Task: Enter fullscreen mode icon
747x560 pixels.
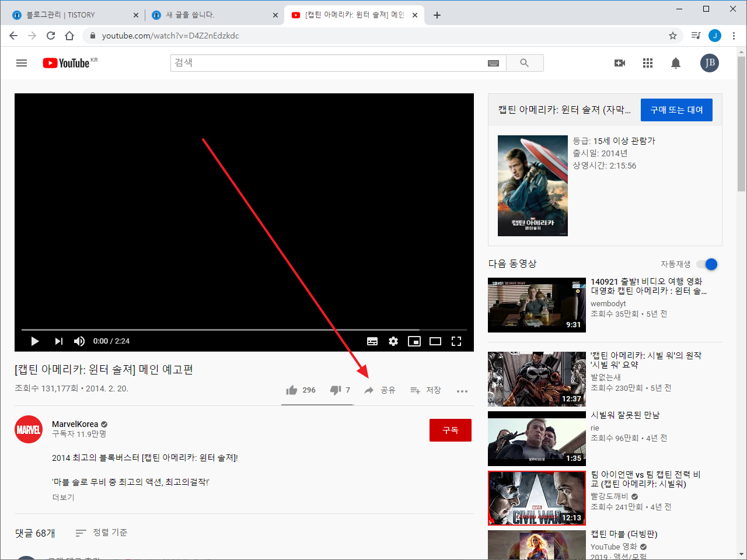Action: click(456, 341)
